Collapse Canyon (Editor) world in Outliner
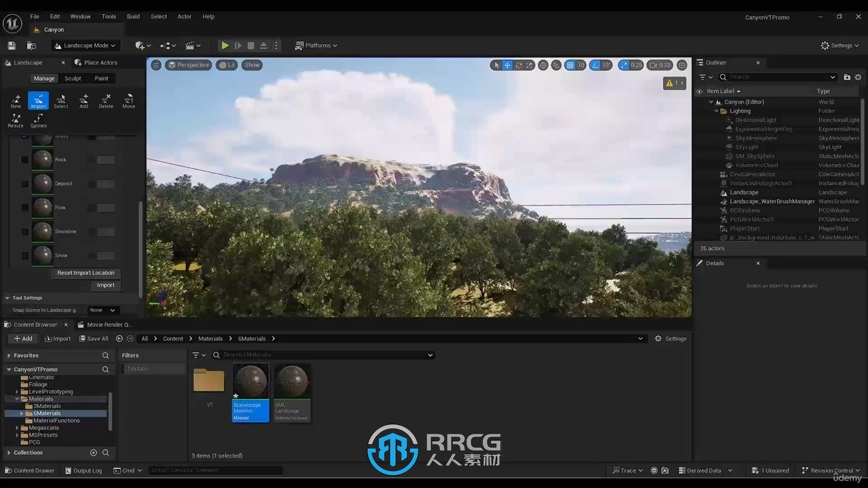This screenshot has height=488, width=868. (711, 102)
